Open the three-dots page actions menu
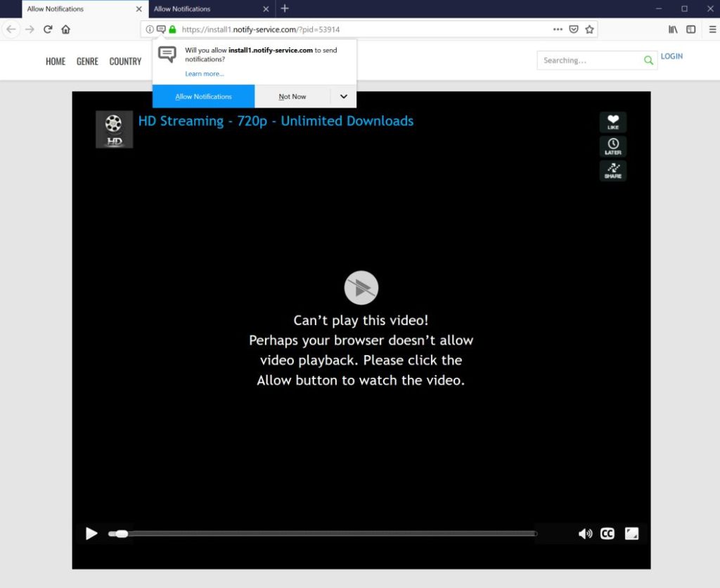This screenshot has width=720, height=588. point(558,30)
